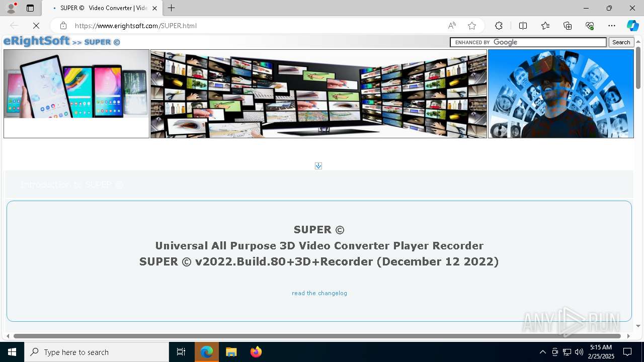Close the SUPER Video Converter tab
This screenshot has width=644, height=362.
155,8
